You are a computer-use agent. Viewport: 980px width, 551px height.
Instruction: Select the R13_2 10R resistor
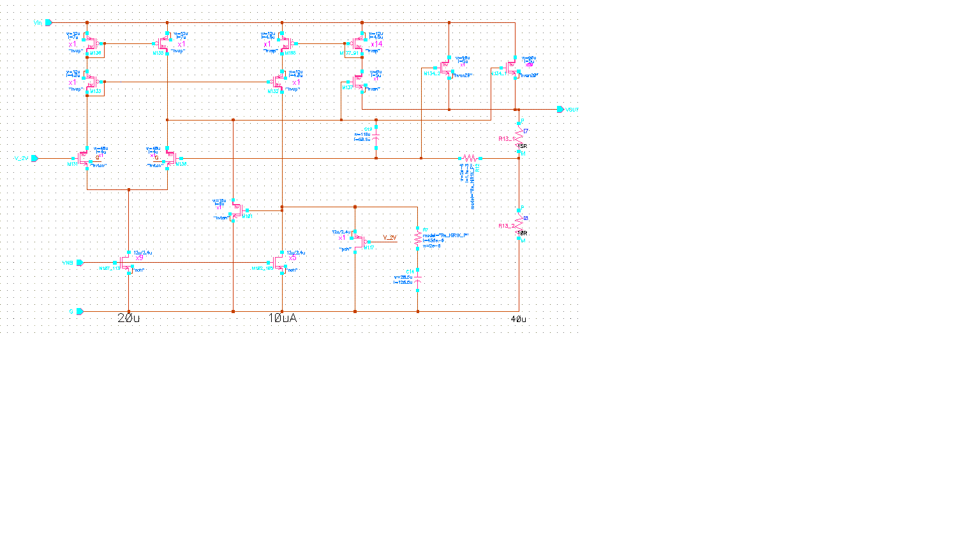pyautogui.click(x=519, y=224)
